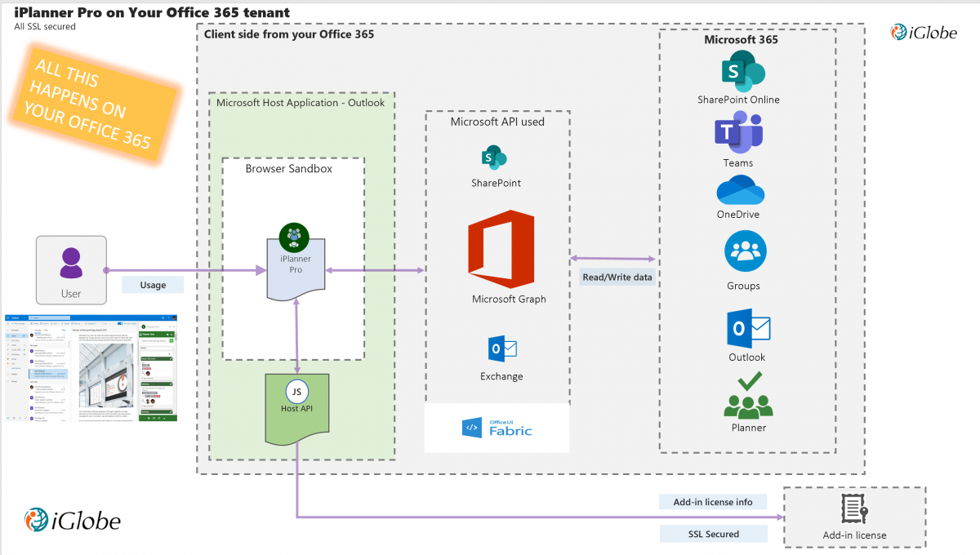Select the OneDrive cloud icon
This screenshot has width=980, height=555.
point(739,193)
